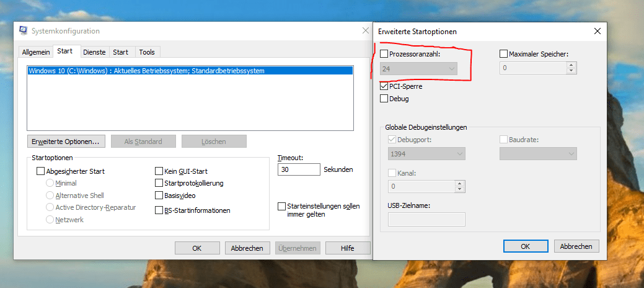The image size is (644, 288).
Task: Select the Start tab left of Dienste
Action: click(65, 52)
